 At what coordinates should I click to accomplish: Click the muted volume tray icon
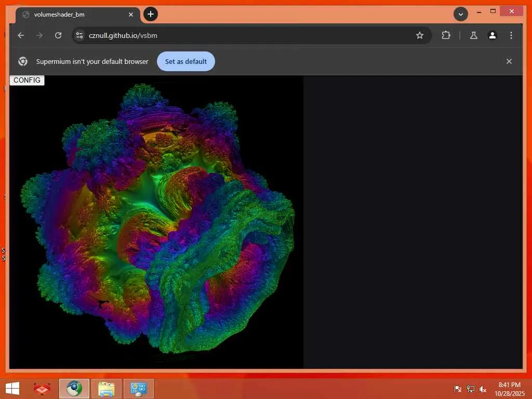(483, 389)
